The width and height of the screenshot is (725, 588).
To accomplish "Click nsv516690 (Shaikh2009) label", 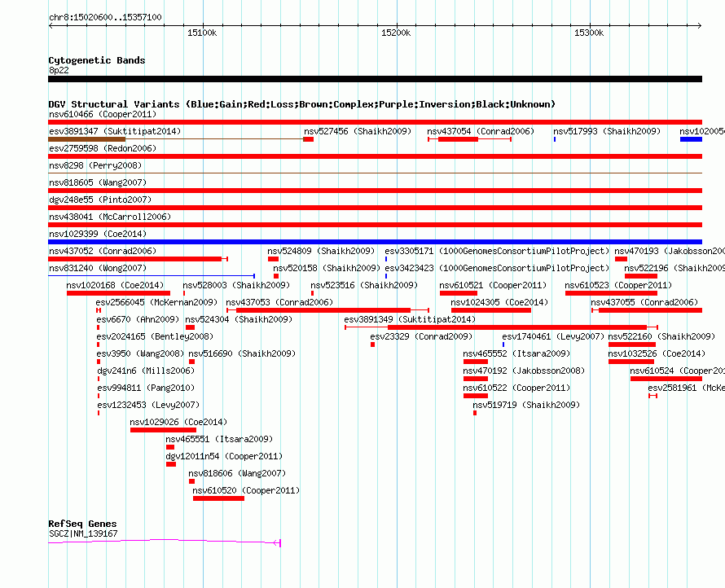I will pyautogui.click(x=242, y=353).
